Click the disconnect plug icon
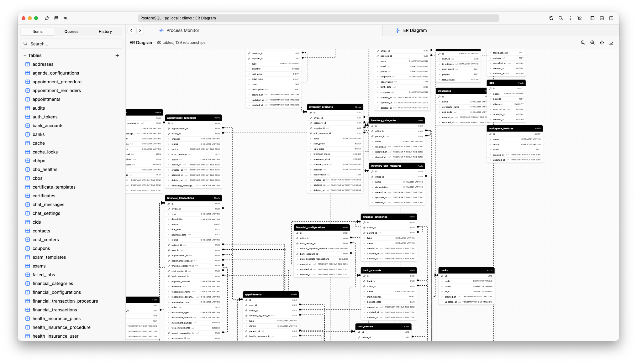This screenshot has width=637, height=364. [579, 18]
